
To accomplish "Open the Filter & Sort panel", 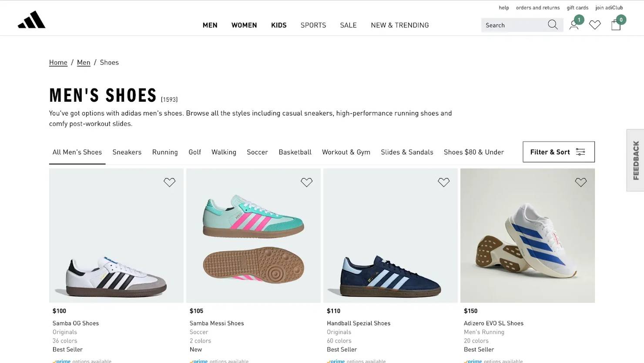I will coord(558,152).
